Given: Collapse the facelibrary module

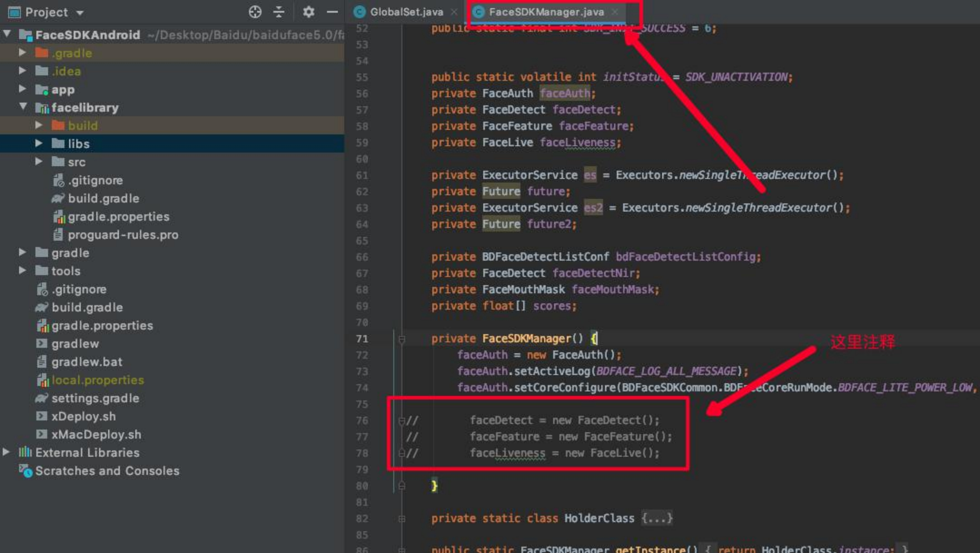Looking at the screenshot, I should coord(23,107).
